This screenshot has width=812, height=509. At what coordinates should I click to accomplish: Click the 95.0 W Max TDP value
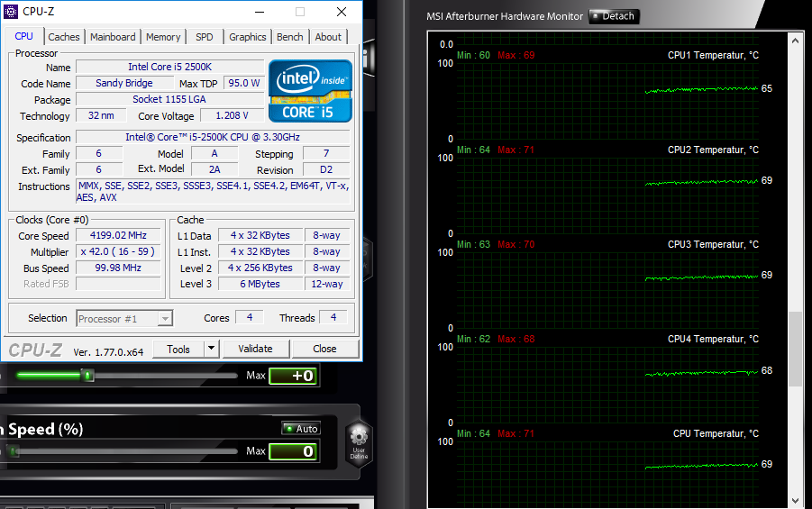(x=244, y=83)
